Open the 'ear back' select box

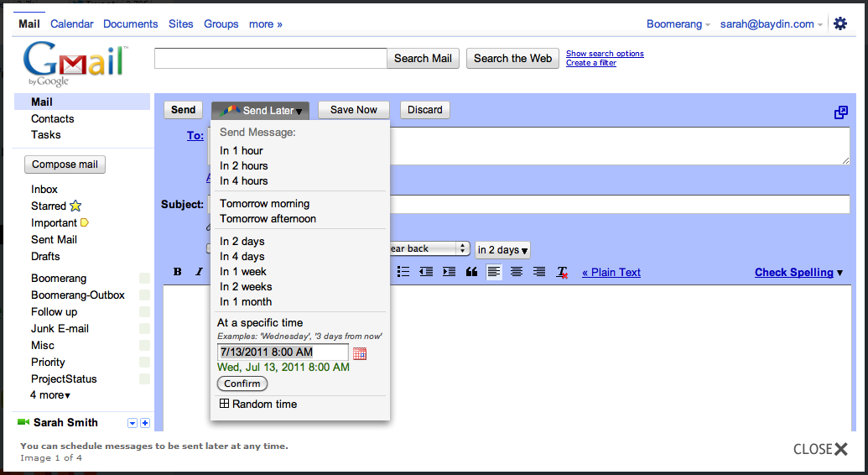click(x=430, y=248)
